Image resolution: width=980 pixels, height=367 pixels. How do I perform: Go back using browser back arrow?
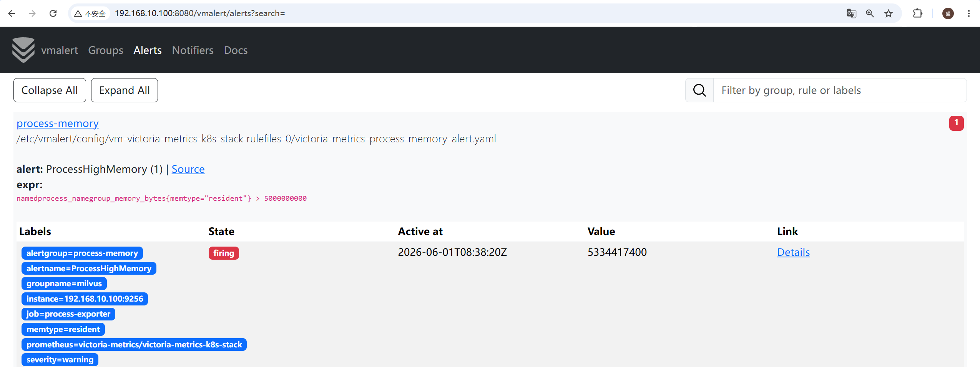pyautogui.click(x=12, y=13)
